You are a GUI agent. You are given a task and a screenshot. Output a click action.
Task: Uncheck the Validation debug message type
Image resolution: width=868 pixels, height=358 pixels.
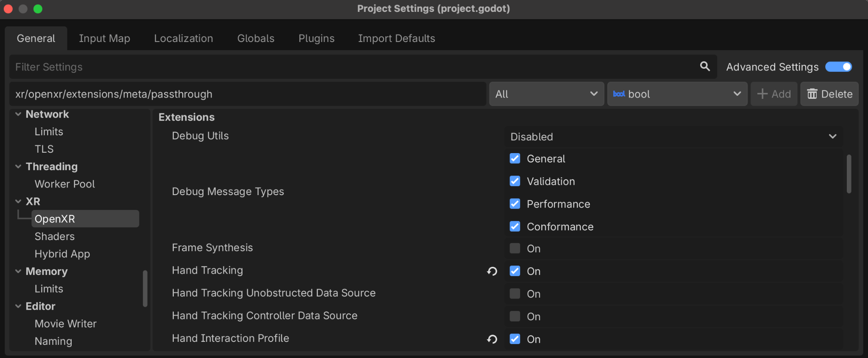click(x=515, y=181)
